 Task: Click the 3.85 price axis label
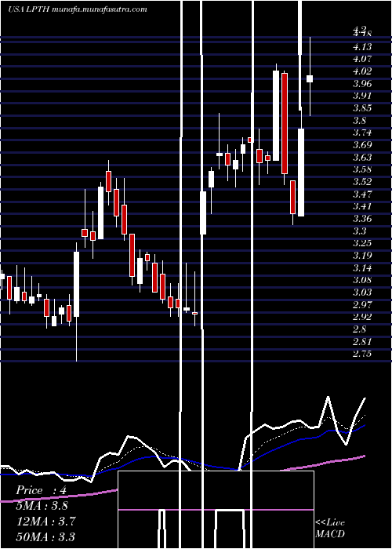362,108
